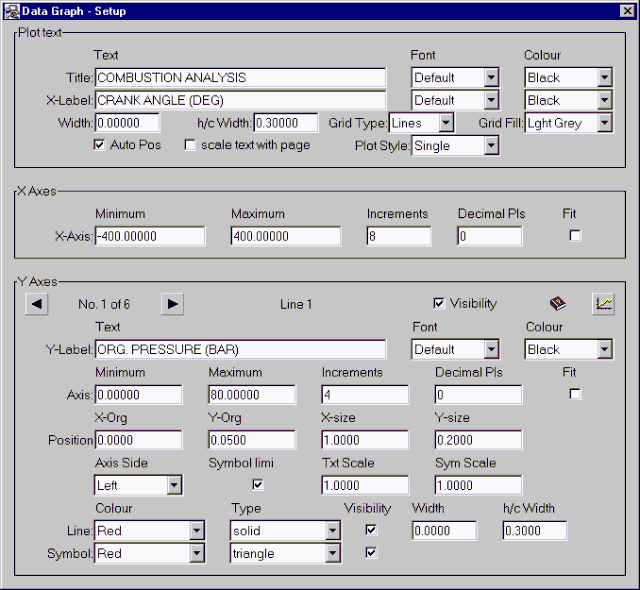Viewport: 640px width, 590px height.
Task: Click the Y Axis Maximum 80.00000 field
Action: coord(252,394)
